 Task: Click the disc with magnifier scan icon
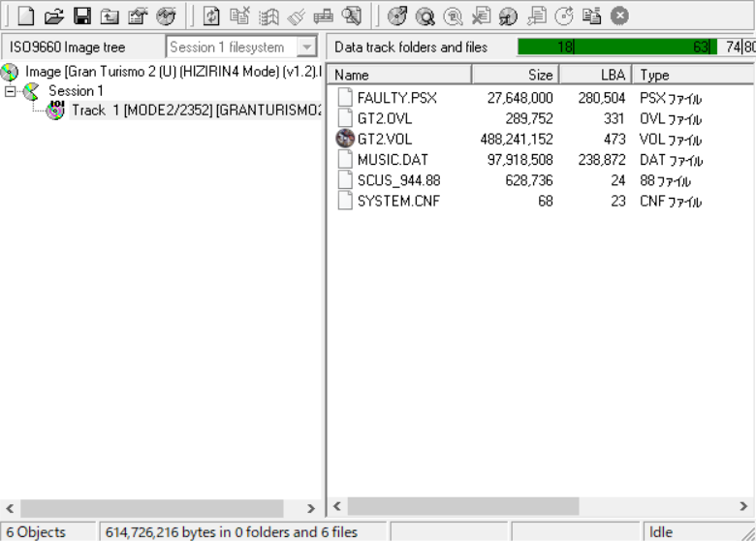tap(425, 16)
